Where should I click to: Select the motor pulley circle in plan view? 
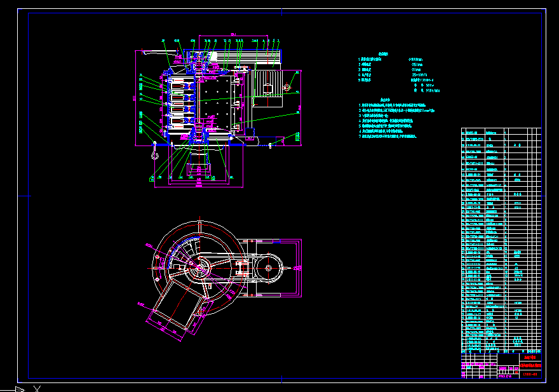tap(269, 268)
